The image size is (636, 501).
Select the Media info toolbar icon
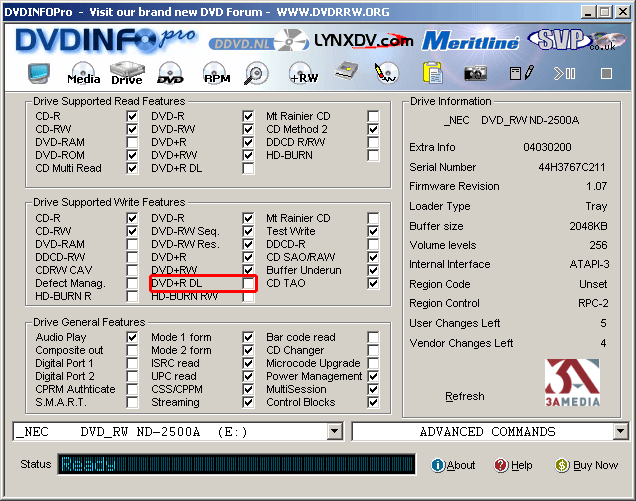pyautogui.click(x=84, y=73)
